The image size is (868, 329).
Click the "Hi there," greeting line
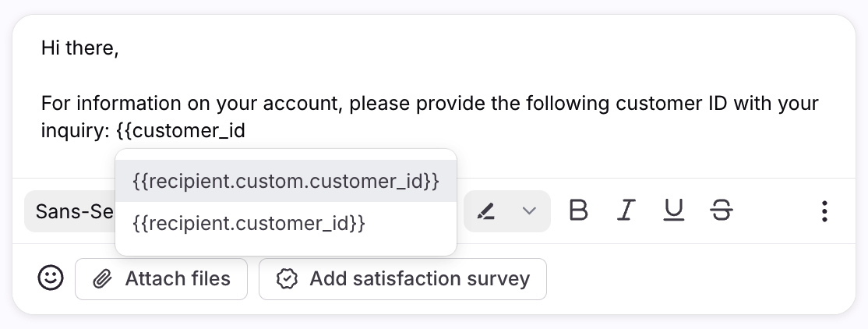point(79,48)
